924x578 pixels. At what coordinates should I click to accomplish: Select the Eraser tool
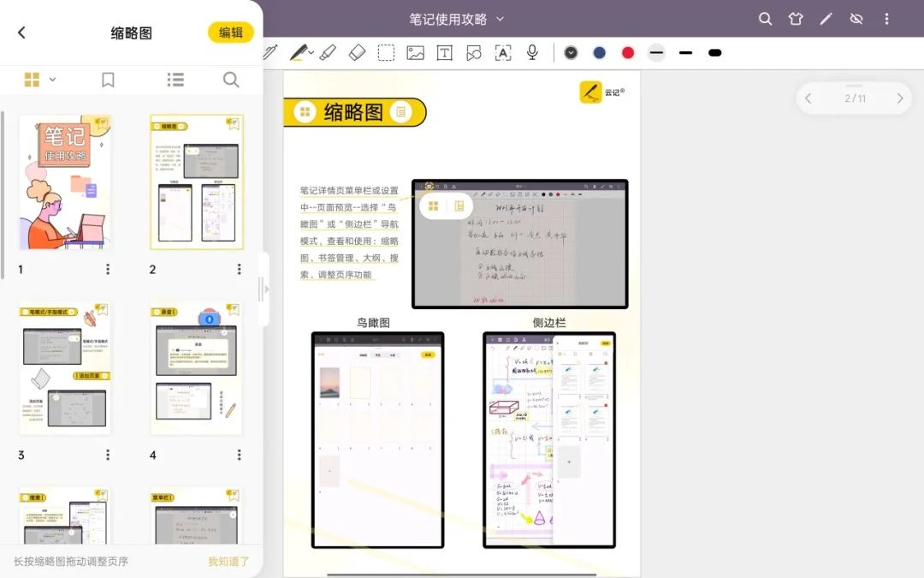tap(357, 53)
